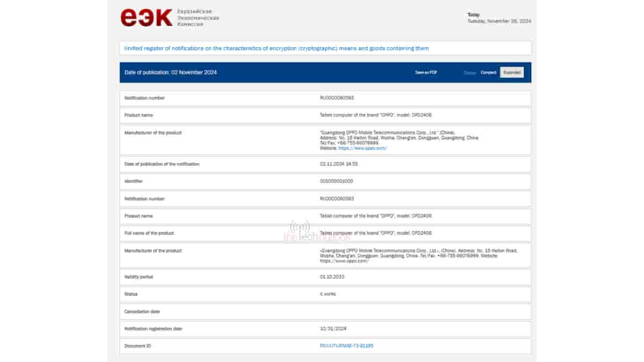This screenshot has height=362, width=644.
Task: Click the Status row value
Action: click(x=327, y=294)
